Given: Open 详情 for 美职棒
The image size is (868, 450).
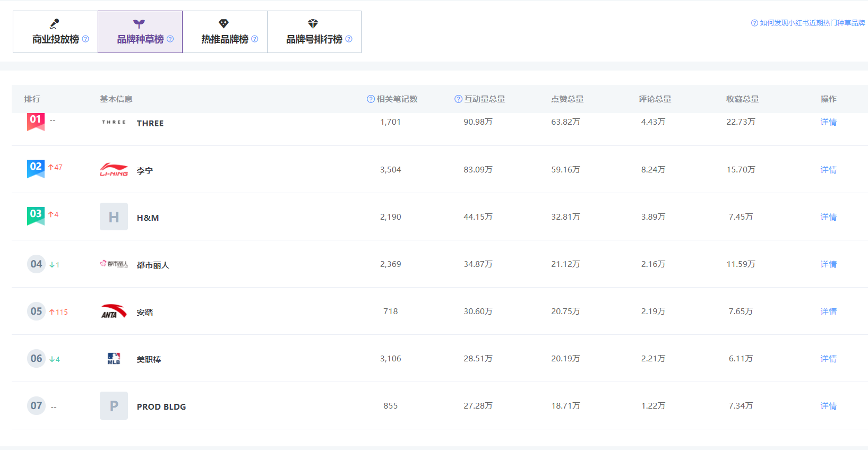Looking at the screenshot, I should [828, 359].
